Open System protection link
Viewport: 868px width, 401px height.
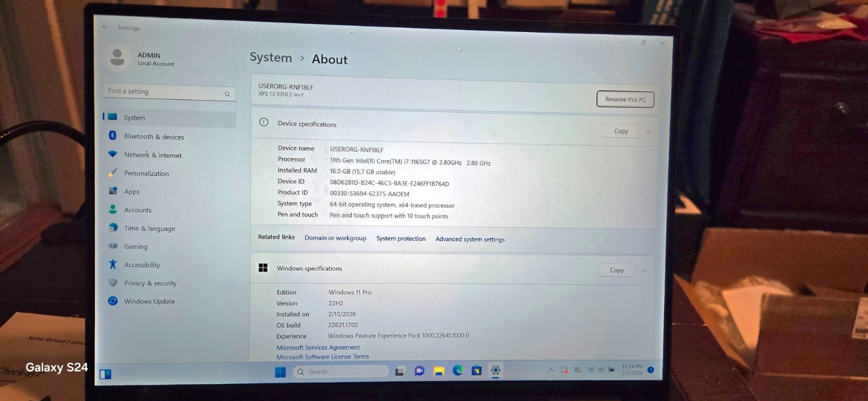click(x=401, y=239)
